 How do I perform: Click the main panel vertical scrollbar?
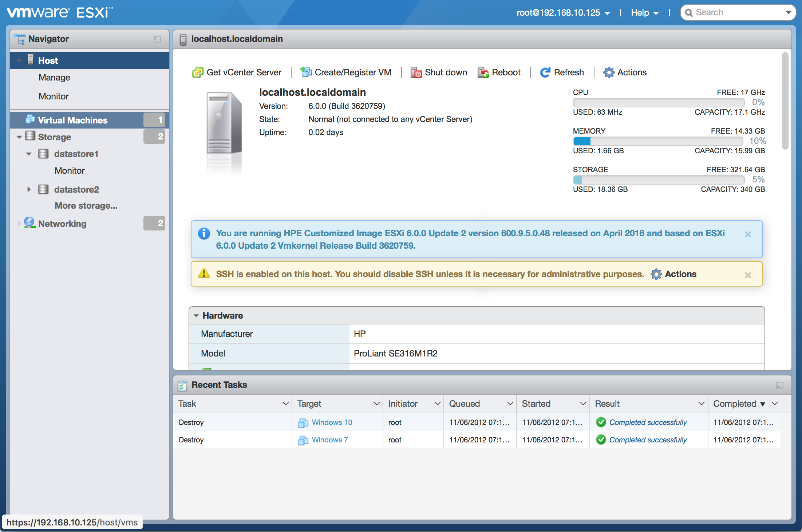785,101
